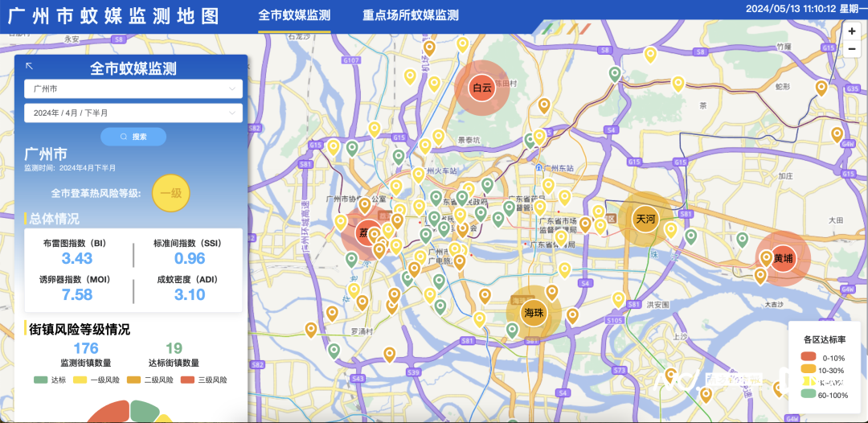Select the 天河 district circle marker
The width and height of the screenshot is (868, 423).
[645, 219]
